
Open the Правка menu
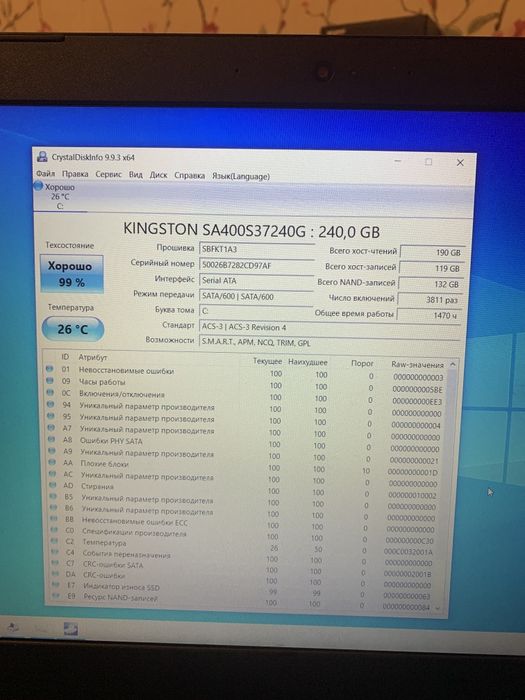tap(75, 174)
